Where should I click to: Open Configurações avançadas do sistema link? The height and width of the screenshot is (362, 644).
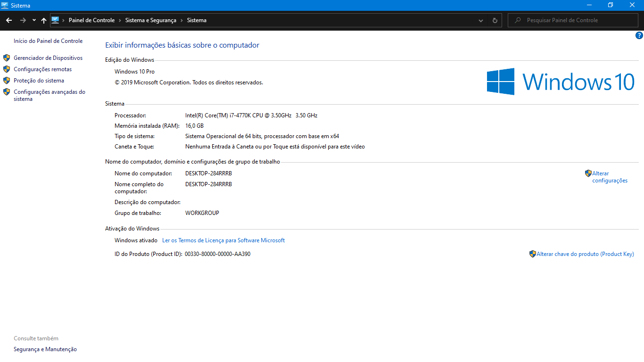[50, 96]
